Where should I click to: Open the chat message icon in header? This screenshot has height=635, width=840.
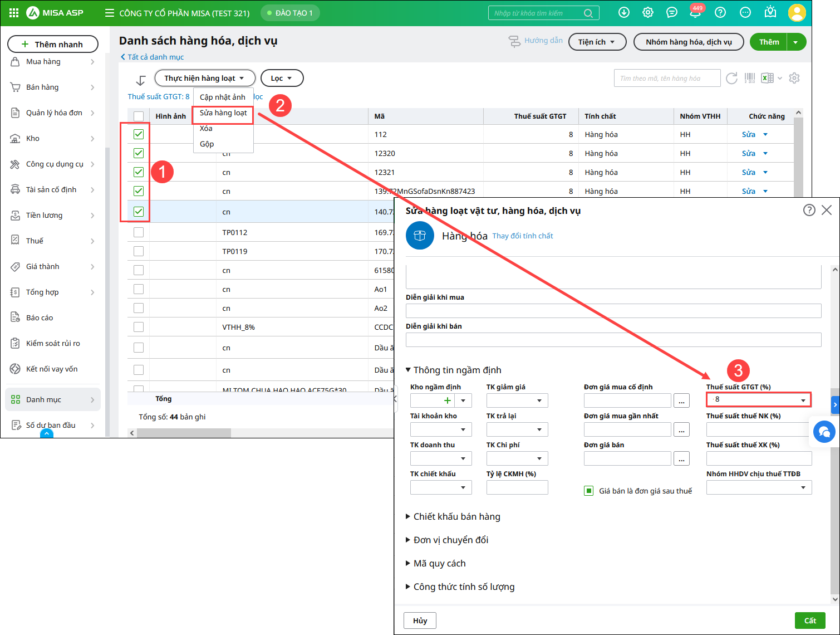pos(672,12)
